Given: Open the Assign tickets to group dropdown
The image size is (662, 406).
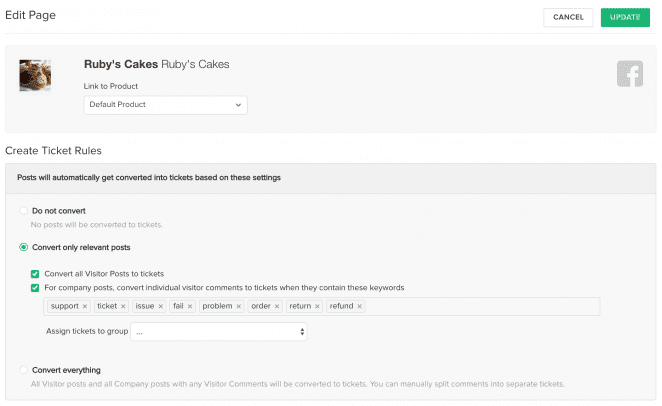Looking at the screenshot, I should (x=219, y=332).
